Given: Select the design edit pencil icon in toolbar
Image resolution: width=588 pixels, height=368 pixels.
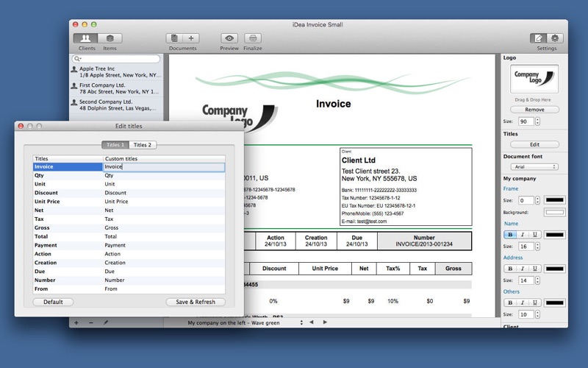Looking at the screenshot, I should click(x=539, y=38).
